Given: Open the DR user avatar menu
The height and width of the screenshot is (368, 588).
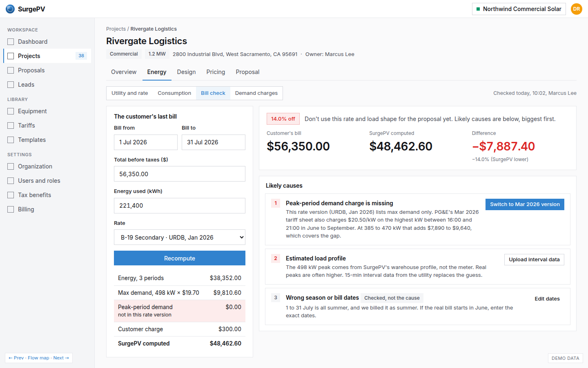Looking at the screenshot, I should point(577,9).
